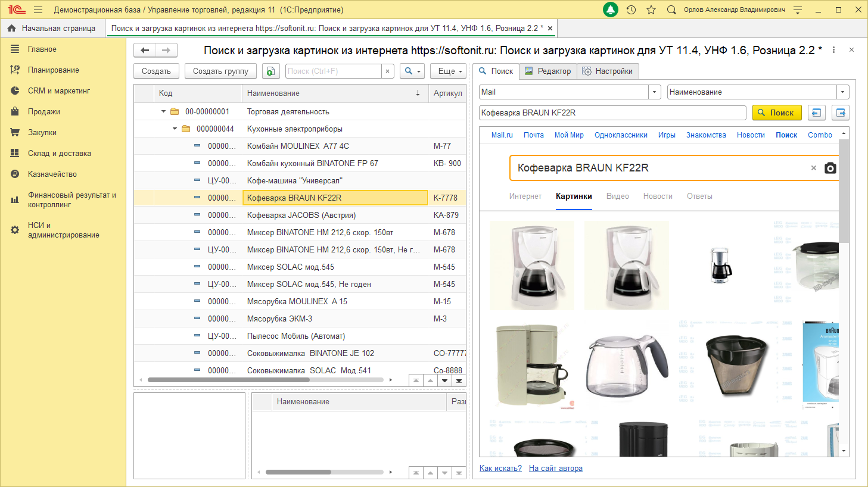The width and height of the screenshot is (868, 487).
Task: Click query field containing Кофеварка BRAUN KF22R
Action: click(612, 113)
